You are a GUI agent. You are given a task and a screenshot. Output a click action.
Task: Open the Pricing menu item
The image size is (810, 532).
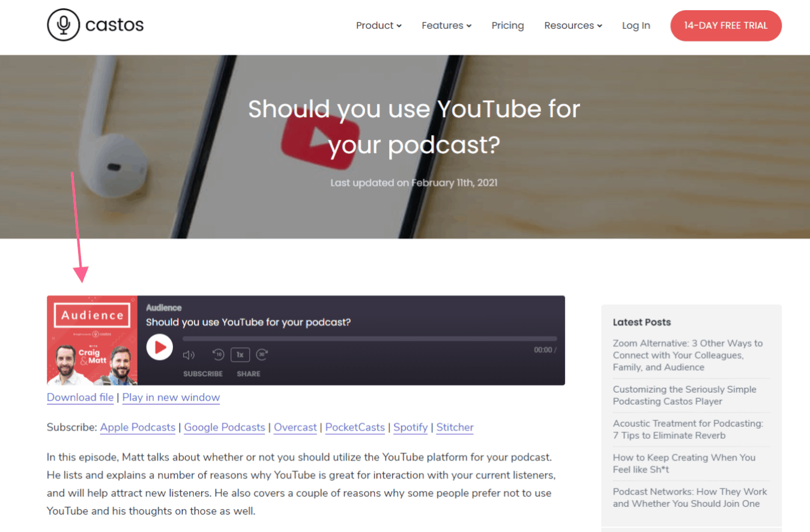[508, 25]
